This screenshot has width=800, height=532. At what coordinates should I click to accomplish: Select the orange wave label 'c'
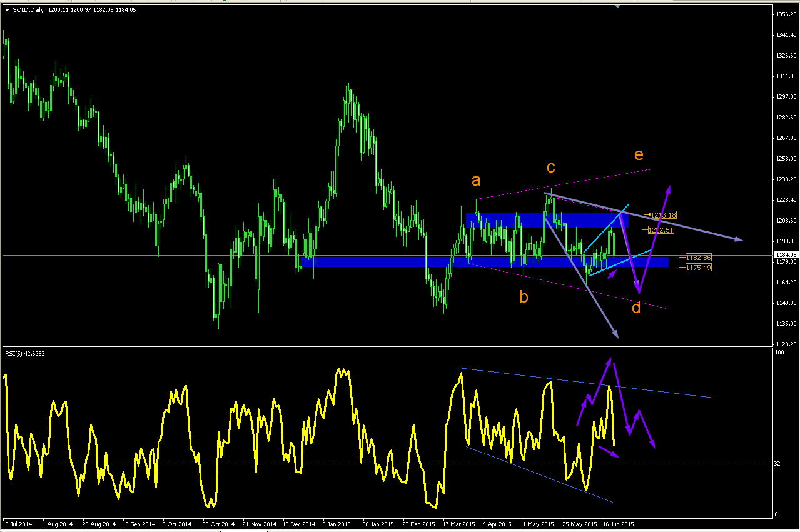[x=550, y=168]
